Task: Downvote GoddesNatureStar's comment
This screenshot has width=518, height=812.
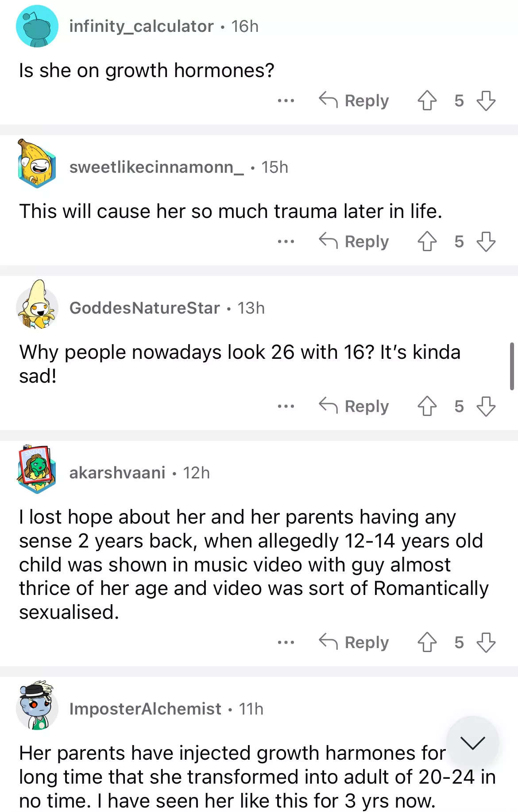Action: (x=486, y=406)
